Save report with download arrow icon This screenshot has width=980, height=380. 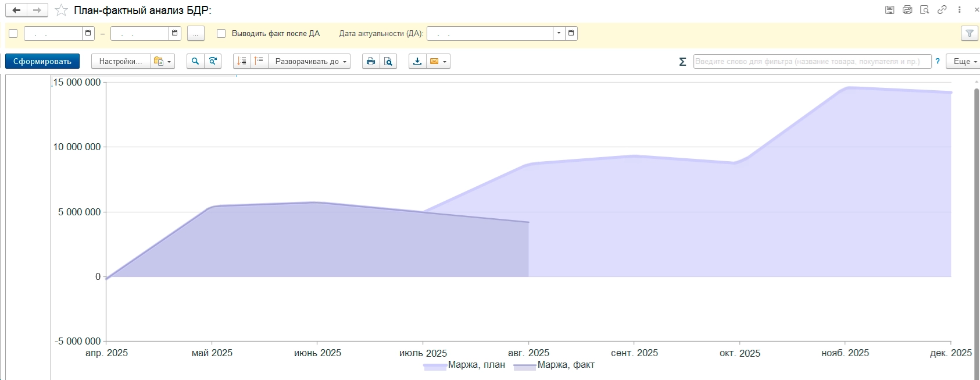point(417,62)
